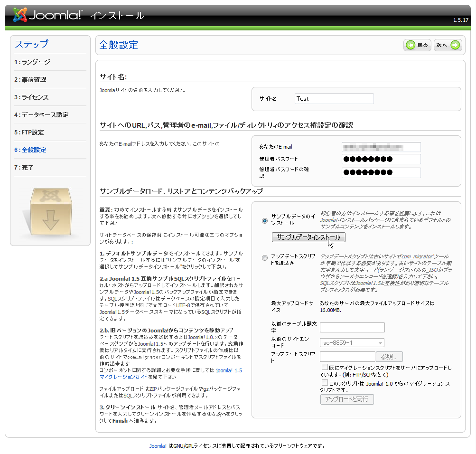476x454 pixels.
Task: Check the 既にマイグレーションスクリプトをサーバにアップロード checkbox
Action: (x=325, y=367)
